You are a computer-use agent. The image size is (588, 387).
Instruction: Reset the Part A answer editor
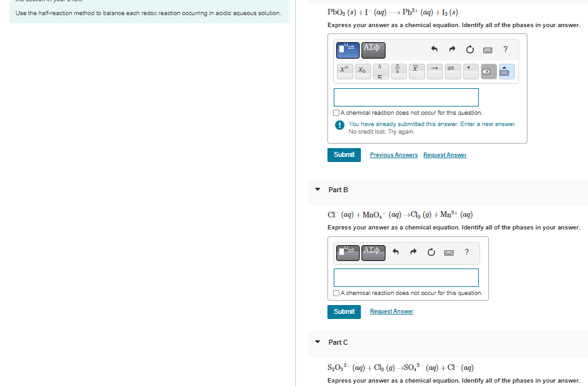pos(470,49)
